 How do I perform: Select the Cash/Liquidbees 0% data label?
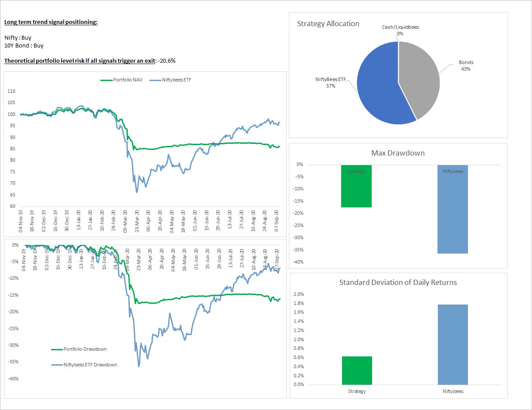click(400, 30)
